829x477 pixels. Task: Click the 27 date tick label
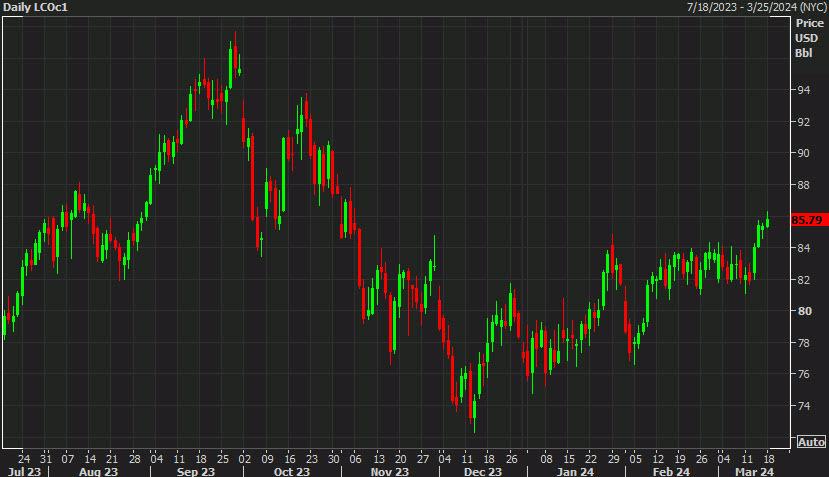coord(423,458)
